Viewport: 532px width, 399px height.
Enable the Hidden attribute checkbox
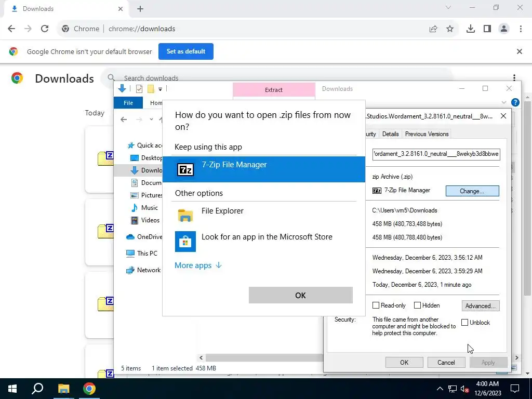coord(417,305)
